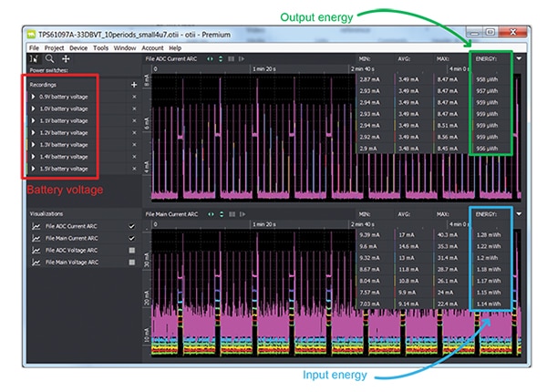This screenshot has width=547, height=392.
Task: Fit vertical zoom on File Main Current graph
Action: coord(222,213)
